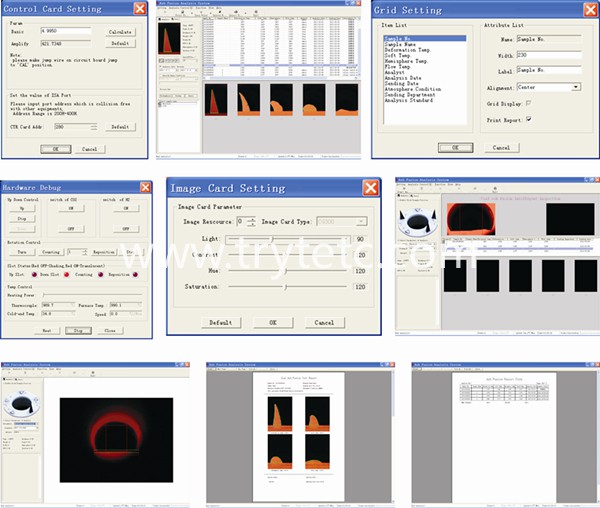Focus the Basic parameter input field
The width and height of the screenshot is (600, 508).
click(66, 31)
